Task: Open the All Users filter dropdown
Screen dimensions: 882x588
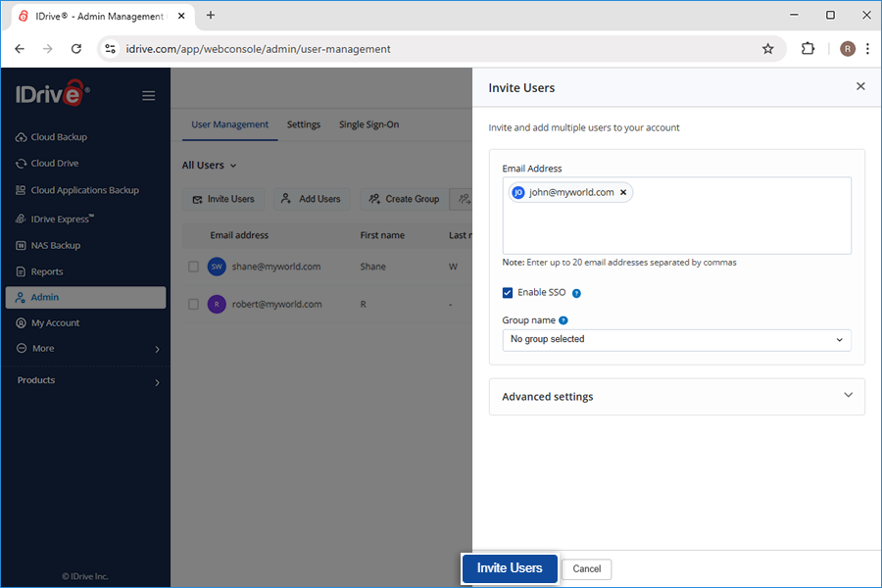Action: pyautogui.click(x=210, y=166)
